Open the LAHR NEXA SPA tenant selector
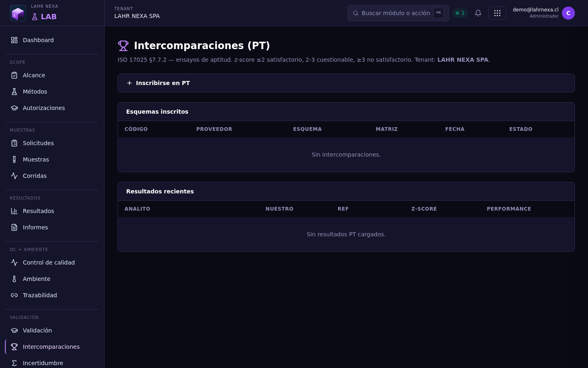The height and width of the screenshot is (368, 588). coord(137,13)
